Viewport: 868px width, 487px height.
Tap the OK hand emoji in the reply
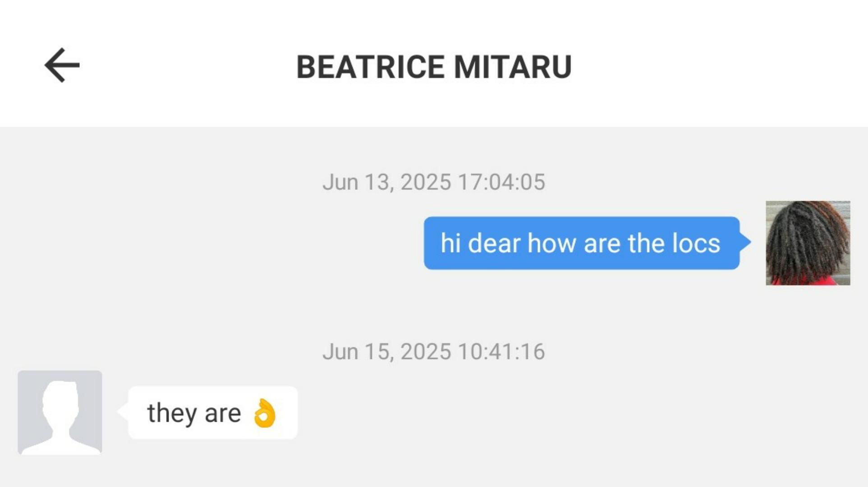(x=264, y=413)
